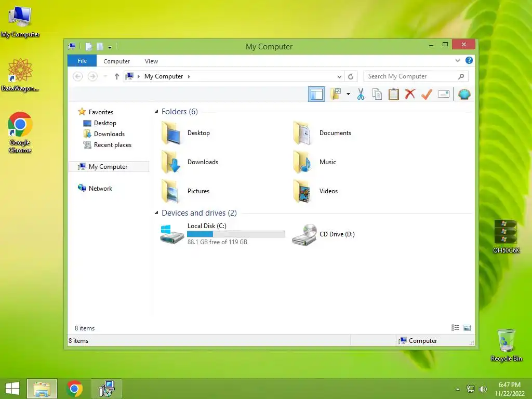The image size is (532, 399).
Task: Go forward with the Forward arrow
Action: [x=92, y=76]
